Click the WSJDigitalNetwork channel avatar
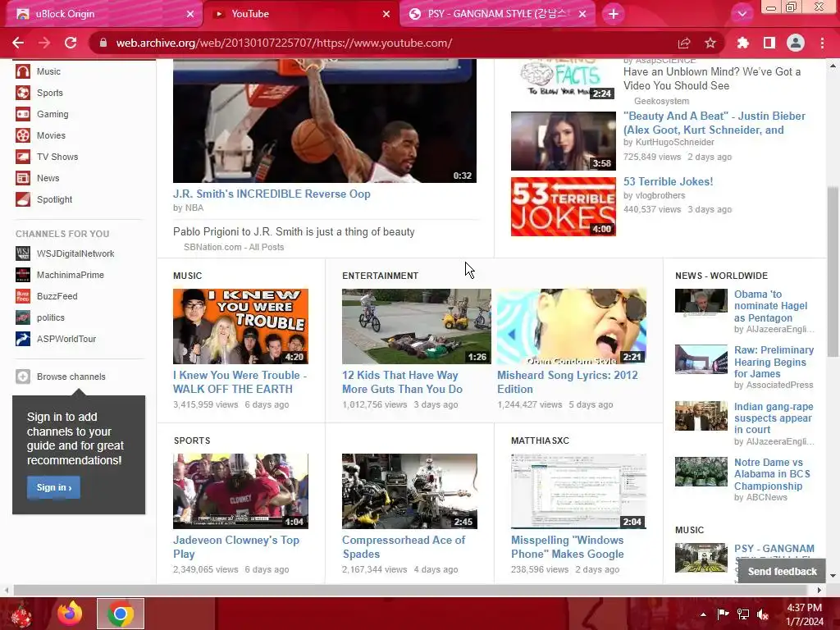 tap(22, 253)
